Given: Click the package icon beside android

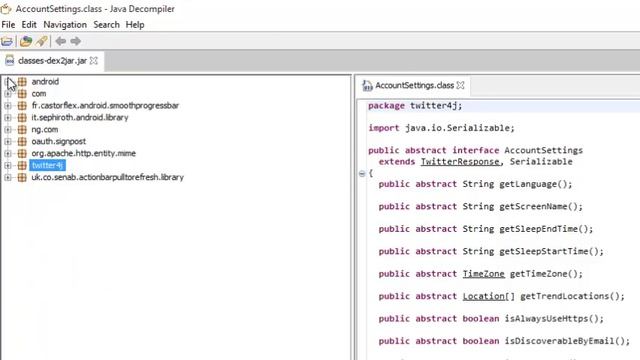Looking at the screenshot, I should tap(22, 82).
